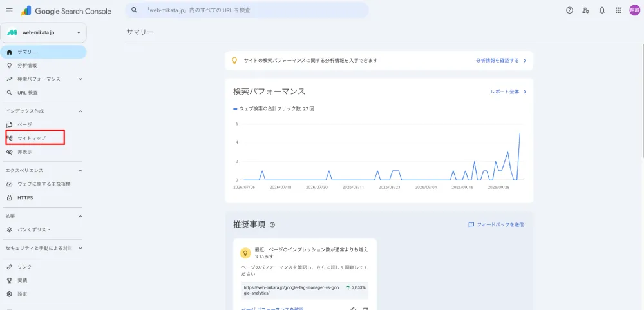Click the サマリー page title at the top
644x310 pixels.
[x=140, y=32]
